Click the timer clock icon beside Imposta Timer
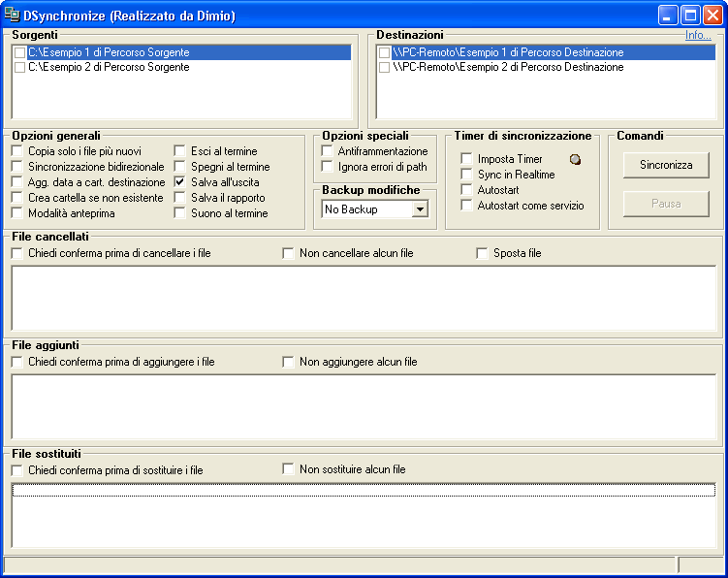This screenshot has width=728, height=578. 575,160
